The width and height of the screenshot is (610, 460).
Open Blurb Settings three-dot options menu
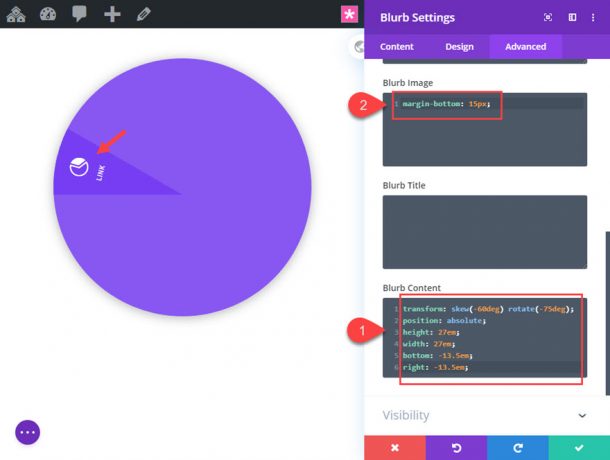(x=594, y=18)
